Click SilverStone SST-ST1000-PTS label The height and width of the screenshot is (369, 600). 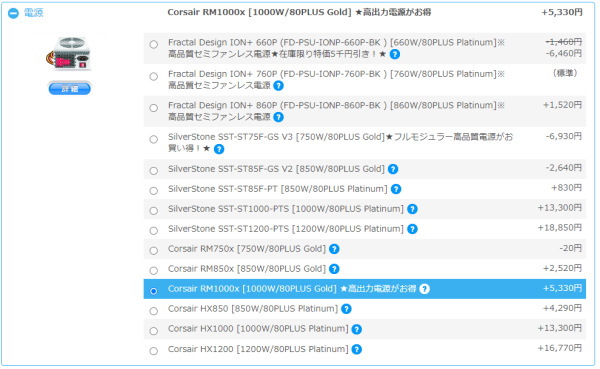tap(286, 209)
